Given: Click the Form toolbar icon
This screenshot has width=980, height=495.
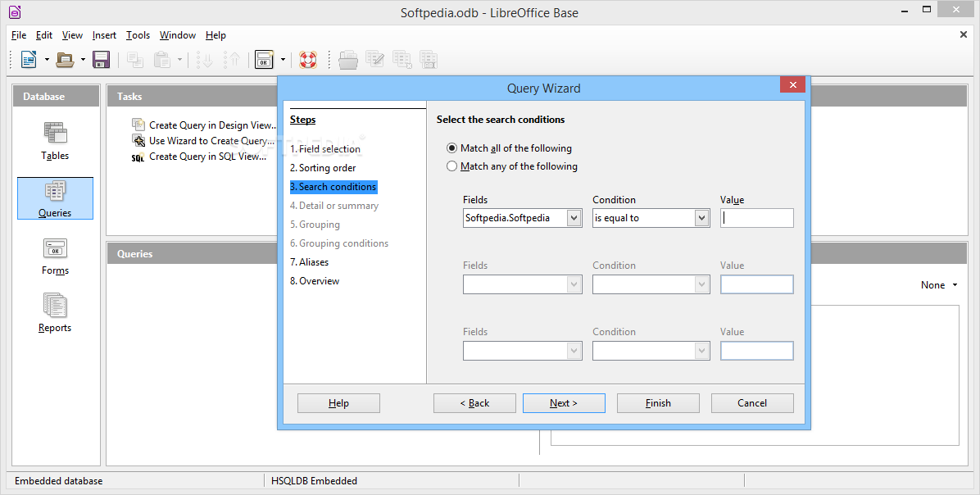Looking at the screenshot, I should click(264, 59).
